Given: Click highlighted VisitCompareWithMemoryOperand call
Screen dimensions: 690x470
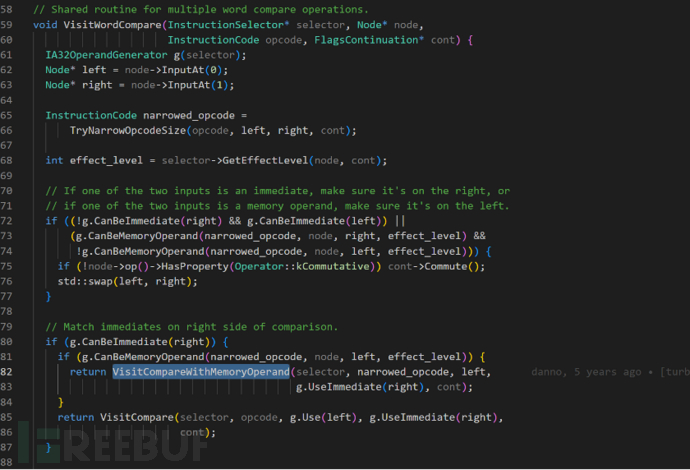Looking at the screenshot, I should point(201,372).
